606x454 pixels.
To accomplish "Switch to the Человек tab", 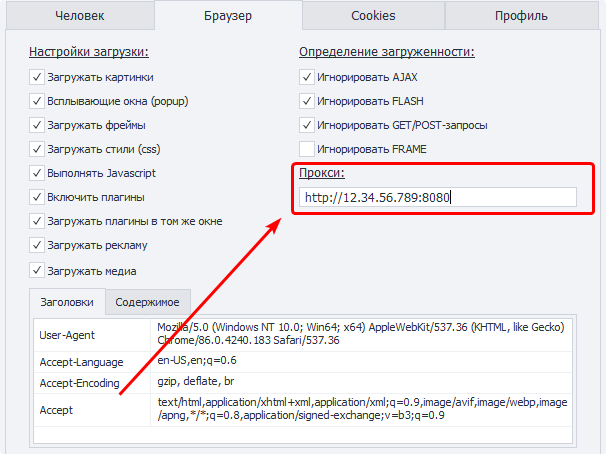I will click(77, 16).
